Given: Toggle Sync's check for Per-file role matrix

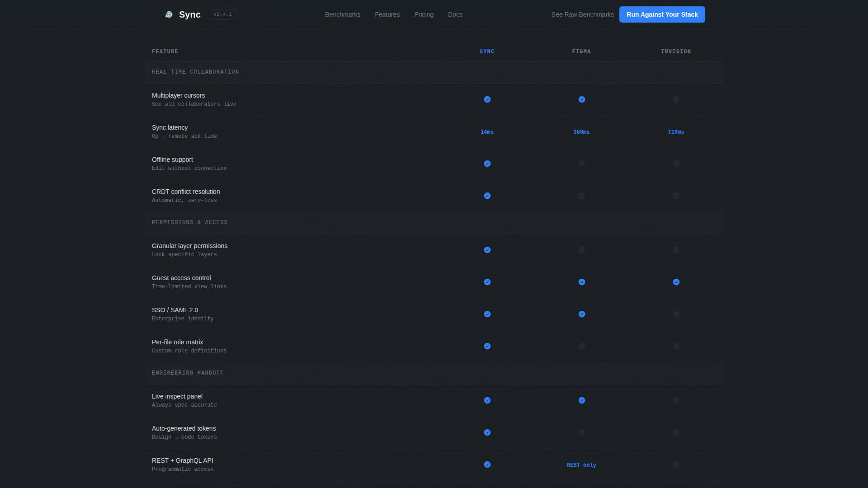Looking at the screenshot, I should (487, 346).
